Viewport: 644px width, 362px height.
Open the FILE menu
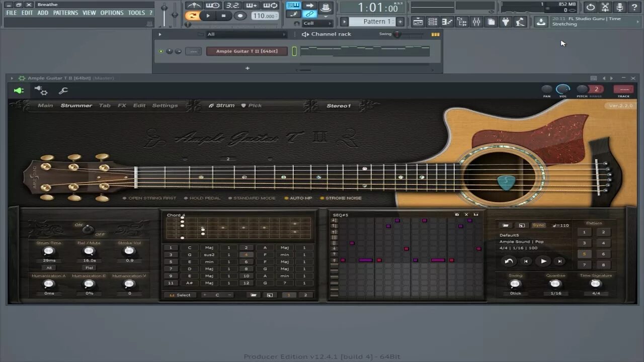[11, 13]
